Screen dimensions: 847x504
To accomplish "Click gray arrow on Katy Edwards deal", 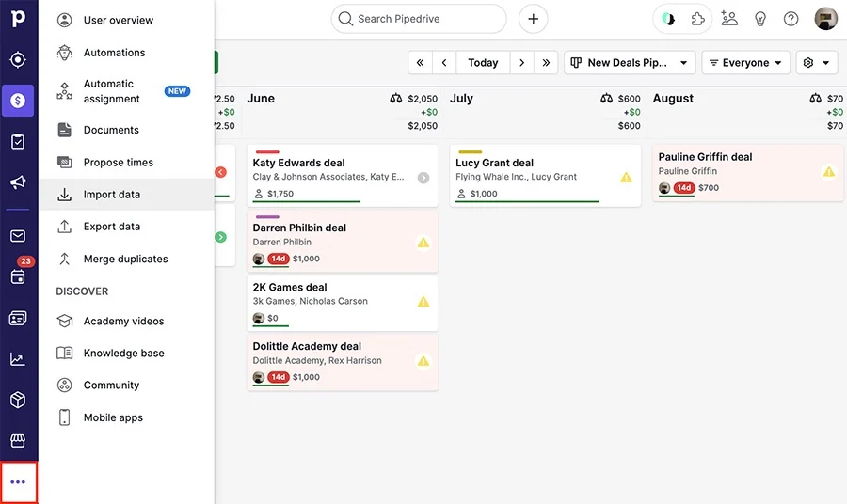I will 423,178.
